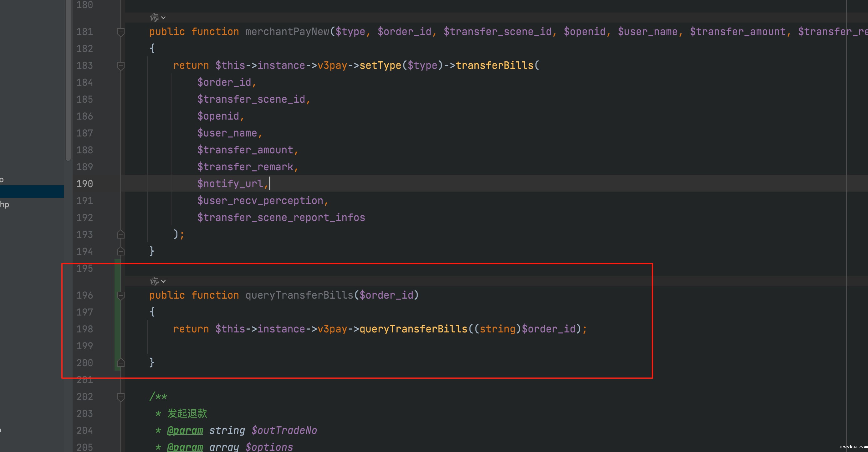Click the fold end marker at line 200
The width and height of the screenshot is (868, 452).
pos(121,363)
